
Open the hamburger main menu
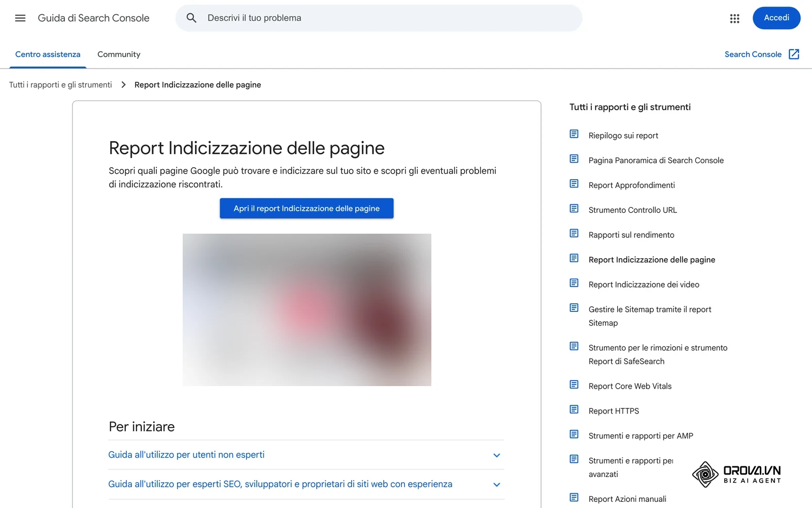point(20,18)
